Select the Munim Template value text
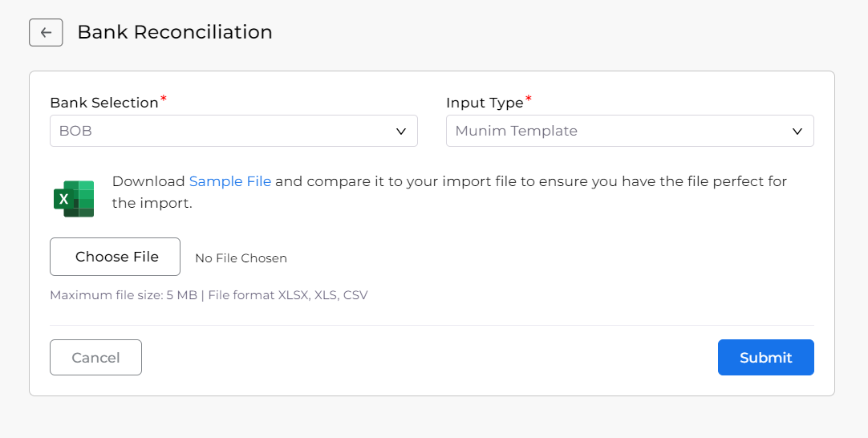Viewport: 868px width, 438px height. click(x=517, y=132)
